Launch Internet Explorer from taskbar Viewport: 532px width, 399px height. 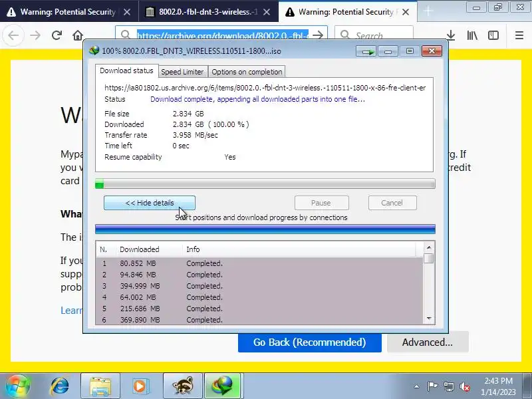point(59,386)
